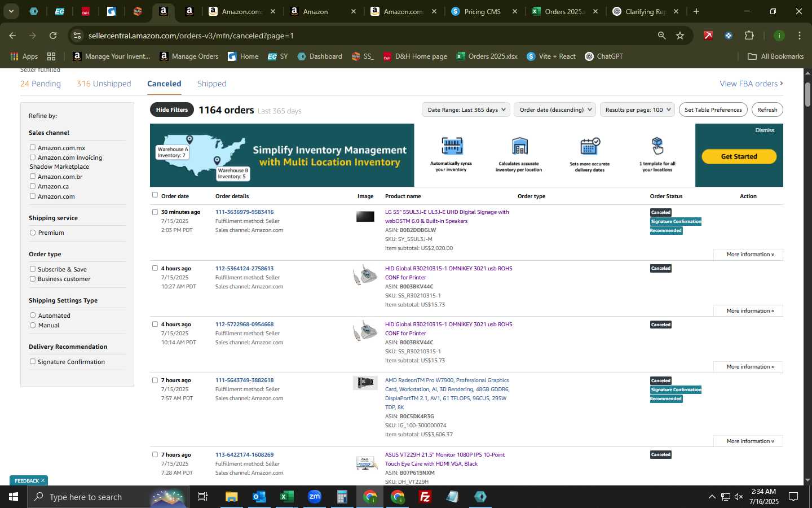Close the Pricing CMS tab
This screenshot has height=508, width=812.
515,11
